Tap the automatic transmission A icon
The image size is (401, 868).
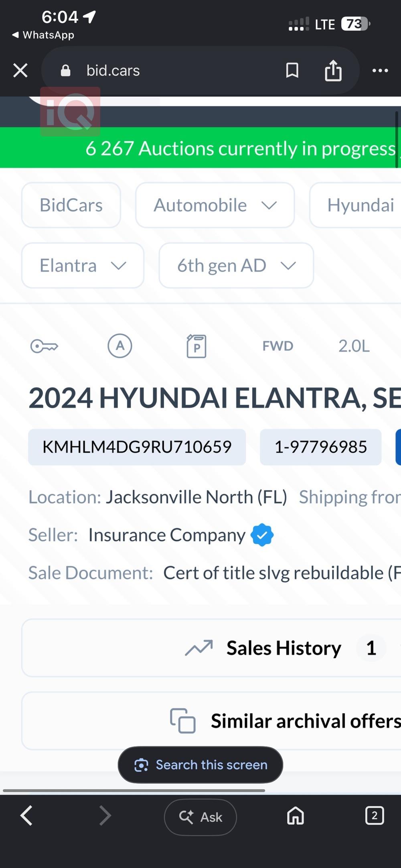pos(120,346)
